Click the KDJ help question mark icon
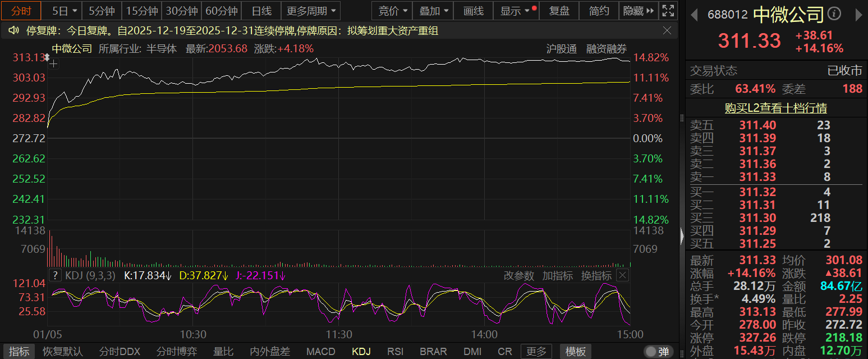Viewport: 868px width, 359px height. (55, 275)
